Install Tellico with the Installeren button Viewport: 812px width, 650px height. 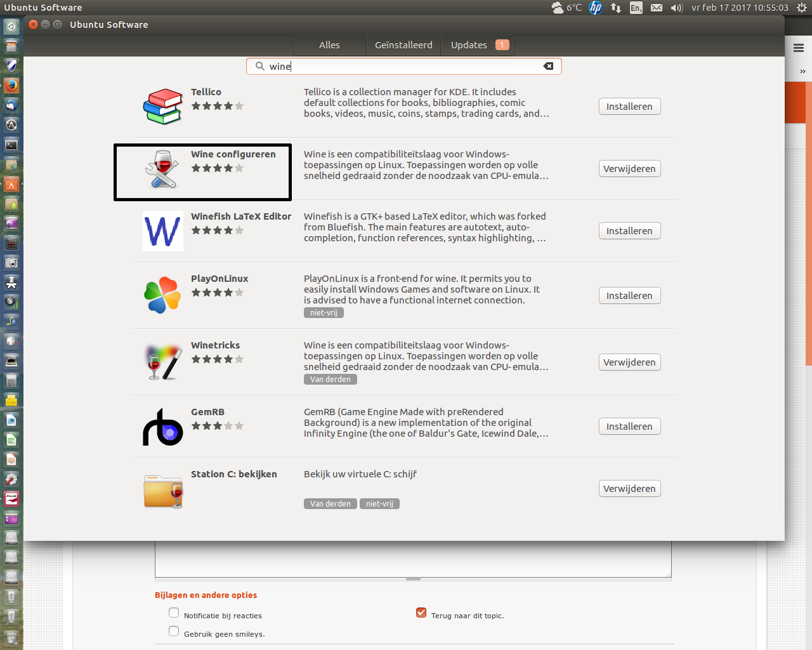[x=629, y=107]
